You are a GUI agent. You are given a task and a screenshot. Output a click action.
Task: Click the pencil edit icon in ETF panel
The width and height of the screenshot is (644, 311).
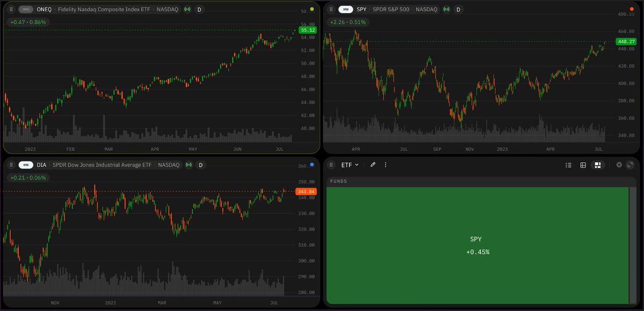[373, 165]
